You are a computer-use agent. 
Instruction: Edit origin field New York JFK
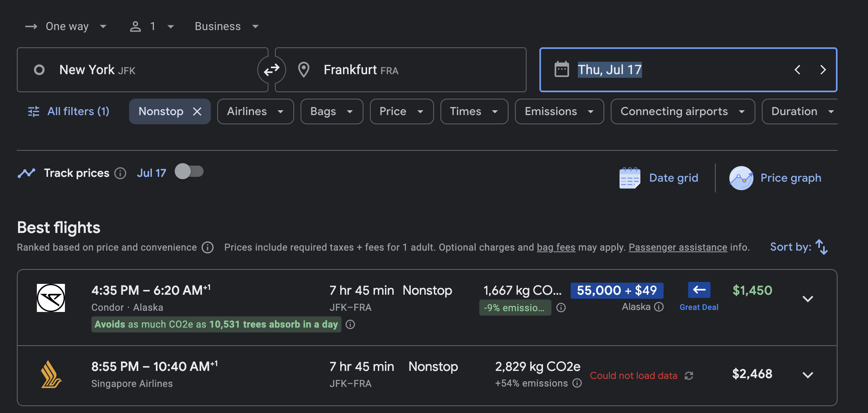point(142,70)
